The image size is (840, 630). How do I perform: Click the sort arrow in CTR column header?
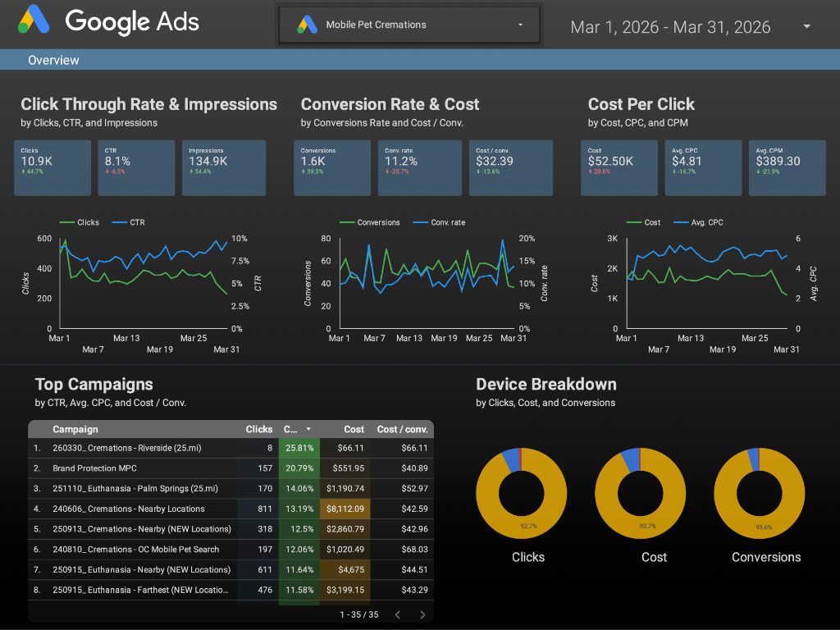(308, 429)
